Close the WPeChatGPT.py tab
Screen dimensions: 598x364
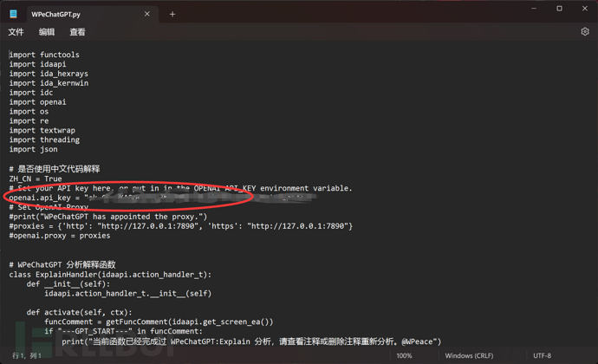tap(147, 14)
